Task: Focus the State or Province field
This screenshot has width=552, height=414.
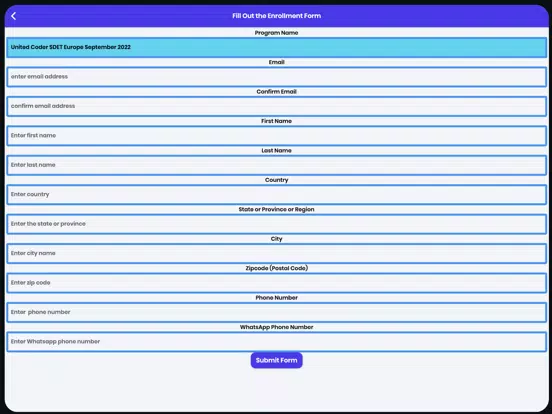Action: [276, 224]
